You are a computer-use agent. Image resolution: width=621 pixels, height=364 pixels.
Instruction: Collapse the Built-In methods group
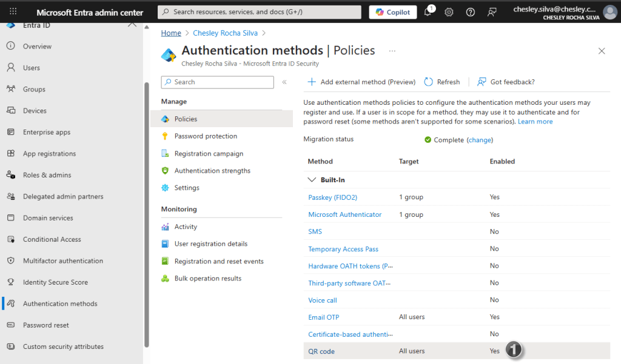[x=312, y=180]
